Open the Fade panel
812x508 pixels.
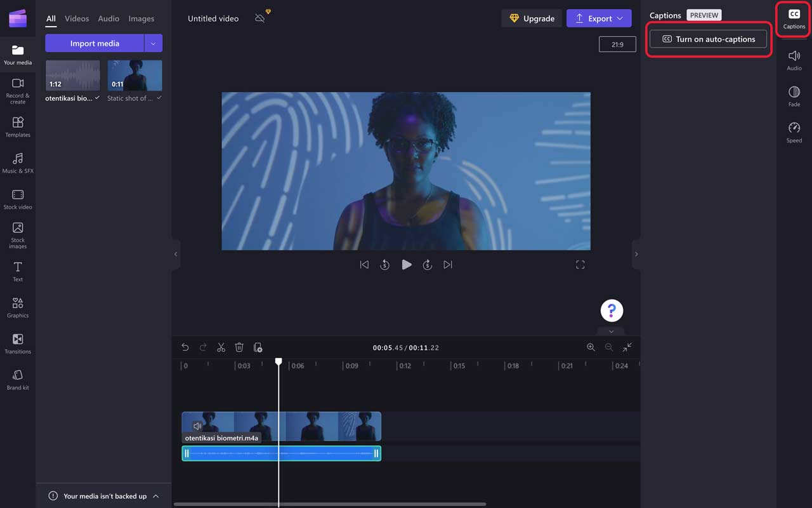pyautogui.click(x=794, y=97)
